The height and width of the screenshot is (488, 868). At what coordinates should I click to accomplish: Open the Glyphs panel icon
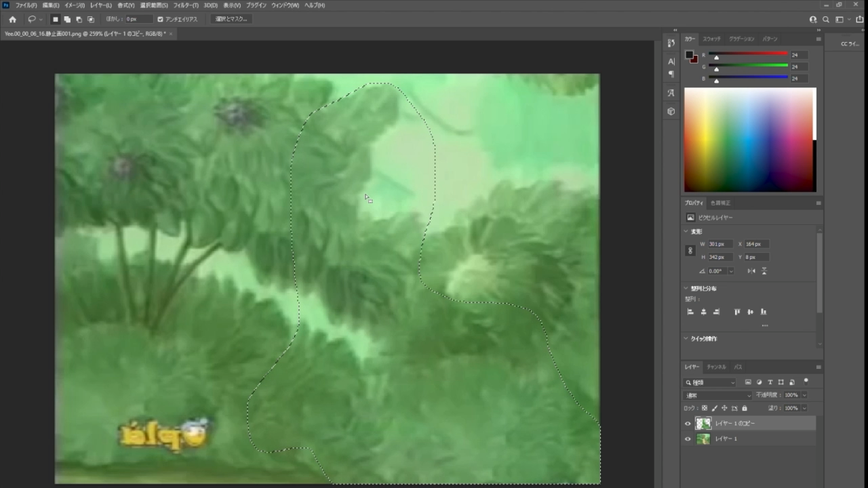click(x=671, y=93)
